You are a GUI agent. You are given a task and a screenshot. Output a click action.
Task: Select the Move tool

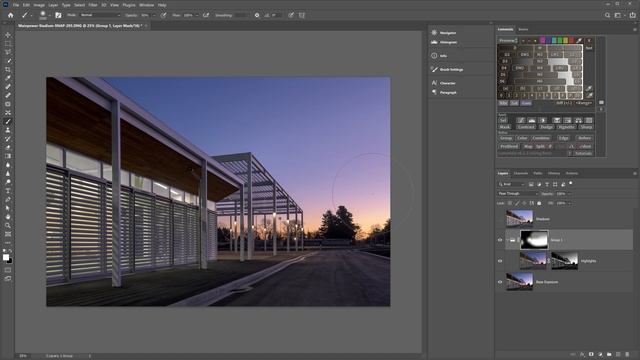8,35
